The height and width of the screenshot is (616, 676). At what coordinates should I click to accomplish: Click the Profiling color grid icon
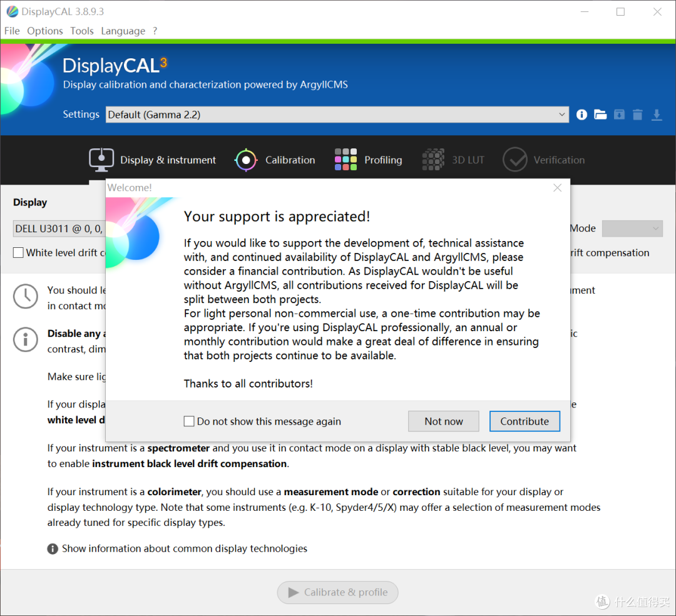tap(346, 160)
